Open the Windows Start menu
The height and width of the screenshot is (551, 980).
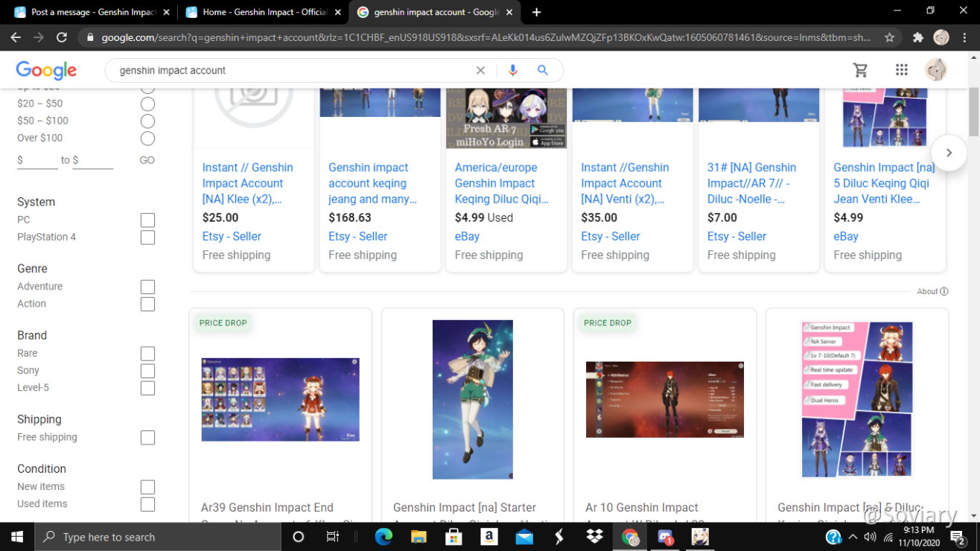coord(16,537)
